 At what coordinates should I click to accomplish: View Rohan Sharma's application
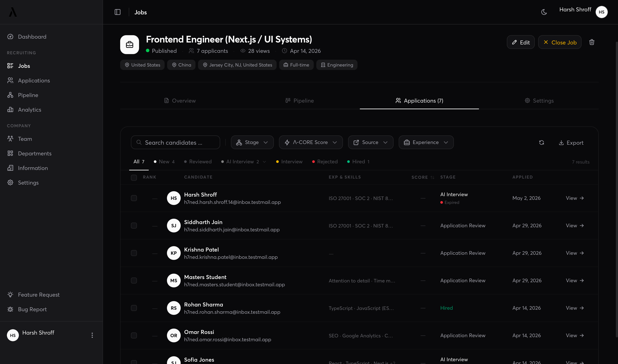575,308
